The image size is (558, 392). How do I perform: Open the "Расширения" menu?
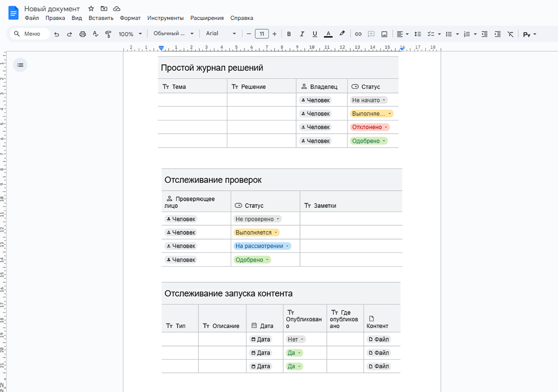[207, 18]
